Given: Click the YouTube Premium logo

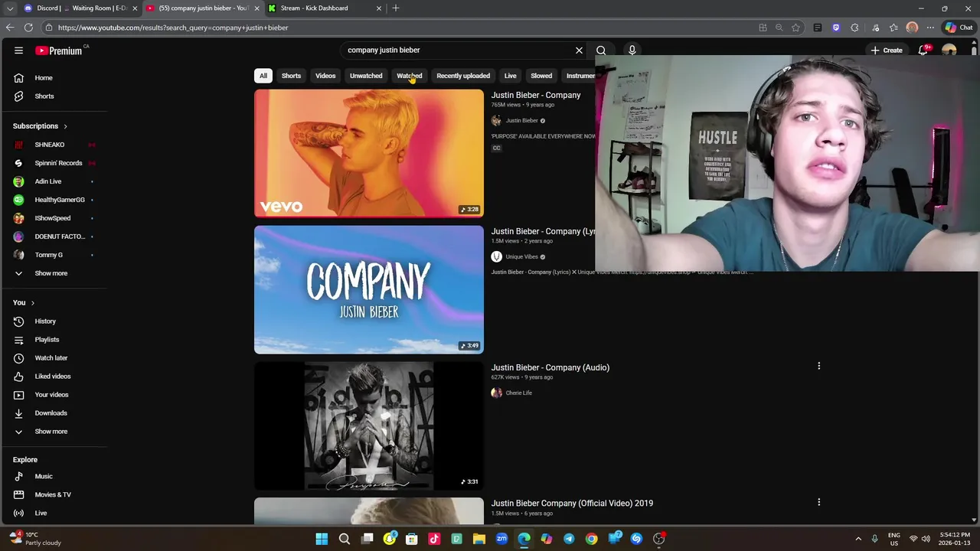Looking at the screenshot, I should point(58,51).
